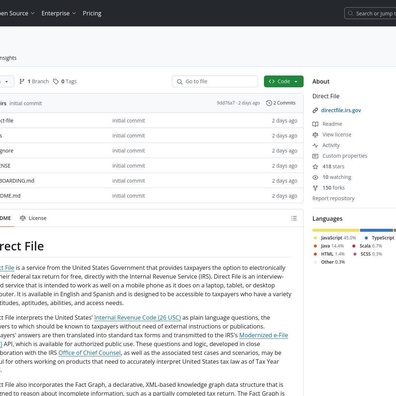The width and height of the screenshot is (396, 396).
Task: Open Office of Chief Counsel link
Action: pyautogui.click(x=89, y=353)
